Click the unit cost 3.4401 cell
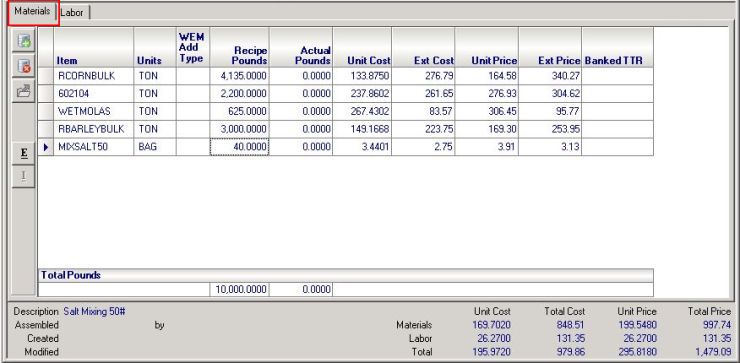 [362, 147]
